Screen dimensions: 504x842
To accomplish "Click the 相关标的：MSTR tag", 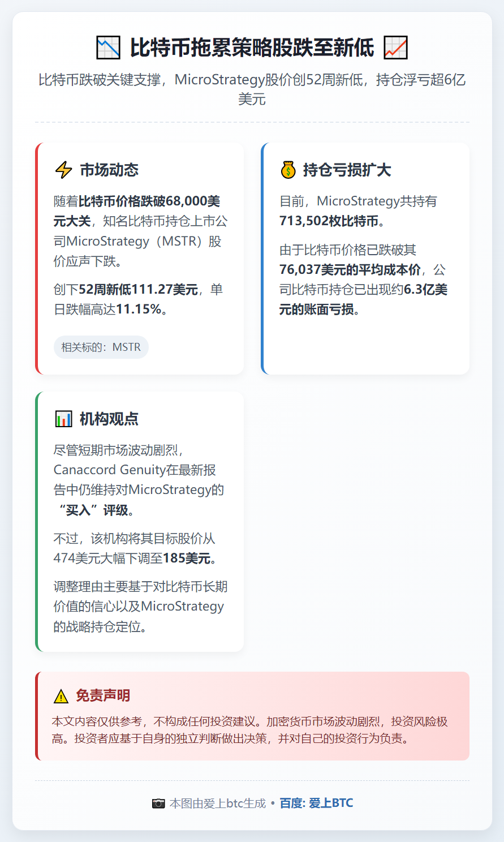I will [x=101, y=347].
